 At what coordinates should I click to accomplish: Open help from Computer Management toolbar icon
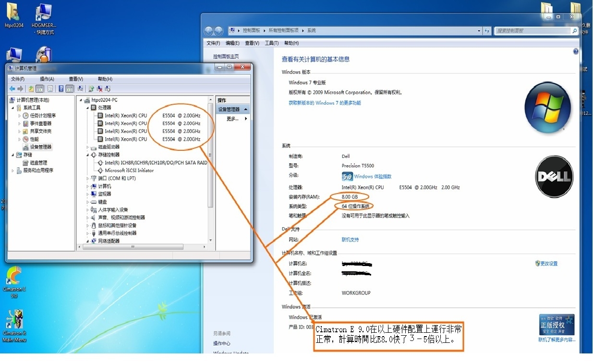pos(61,89)
